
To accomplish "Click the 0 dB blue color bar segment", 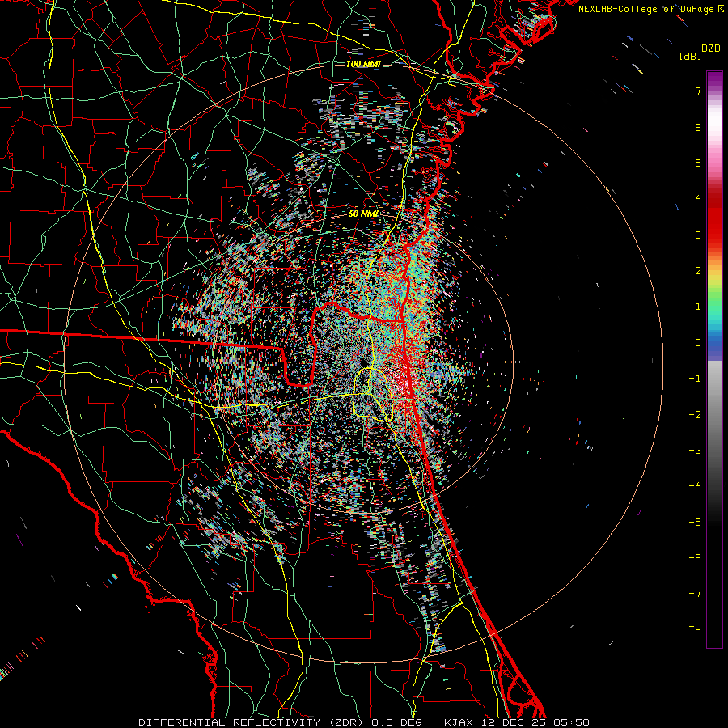I will point(714,343).
